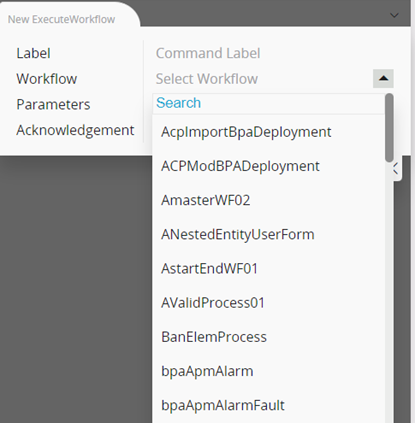Pick BanElemProcess in the list
The height and width of the screenshot is (423, 415).
coord(269,337)
